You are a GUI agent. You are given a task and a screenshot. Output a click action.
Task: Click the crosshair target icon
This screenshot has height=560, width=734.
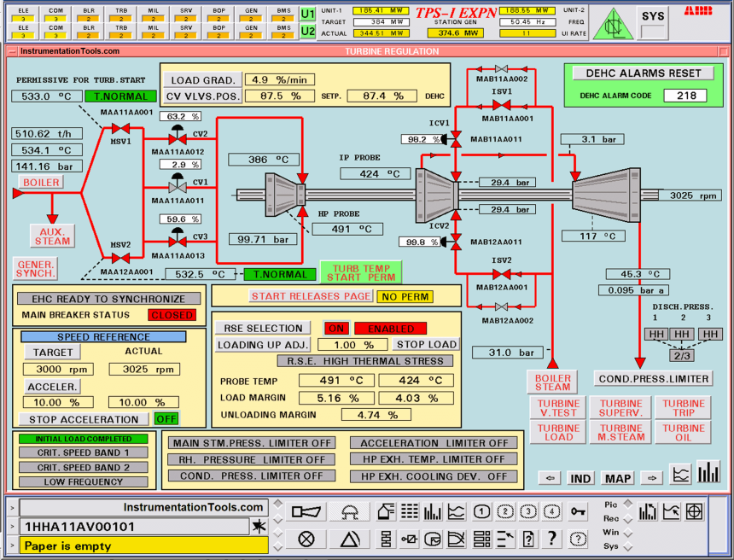pyautogui.click(x=694, y=511)
